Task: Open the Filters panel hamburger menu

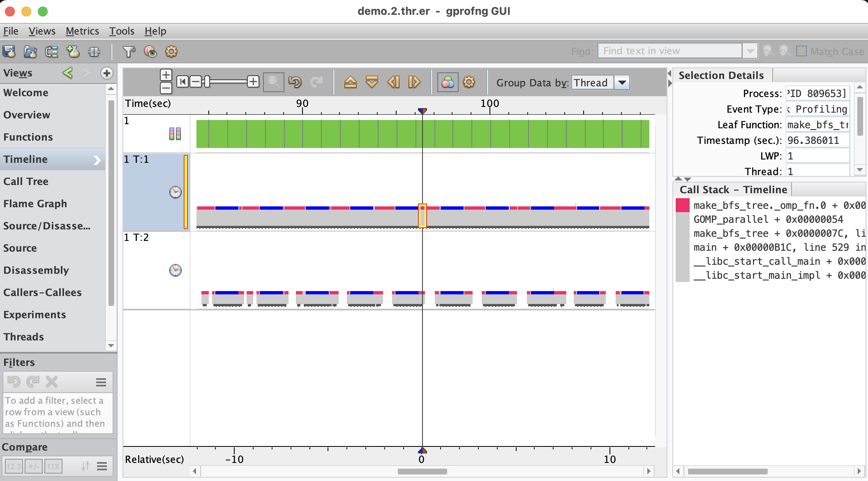Action: tap(101, 382)
